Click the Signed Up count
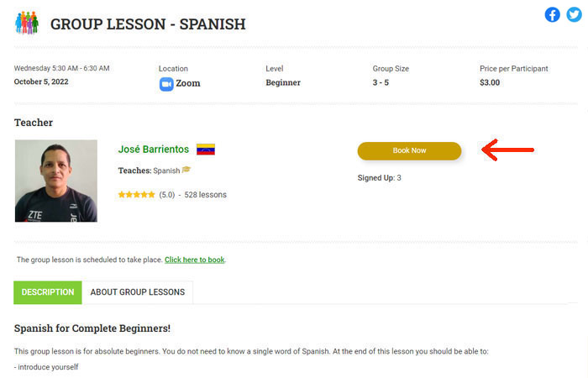 click(x=380, y=178)
